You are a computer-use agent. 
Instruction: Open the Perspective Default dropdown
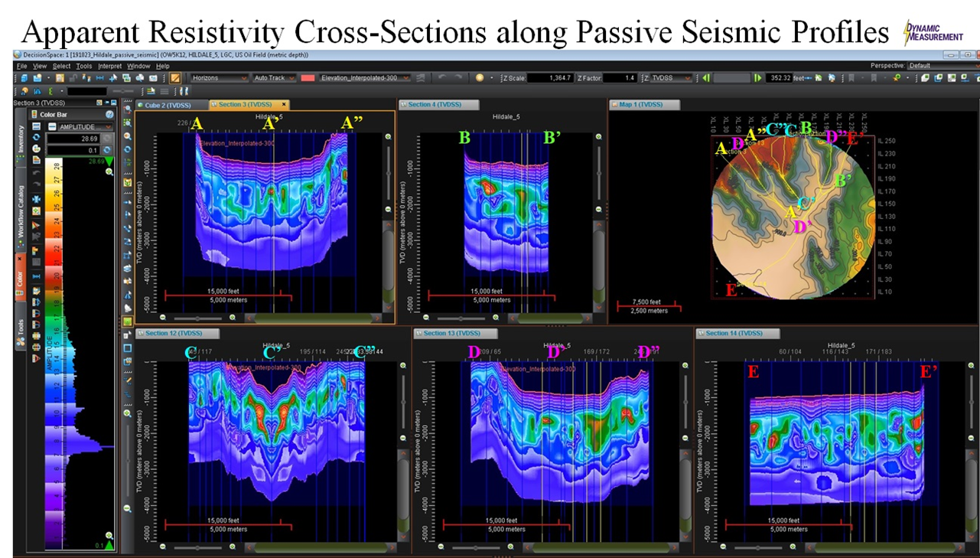tap(943, 65)
